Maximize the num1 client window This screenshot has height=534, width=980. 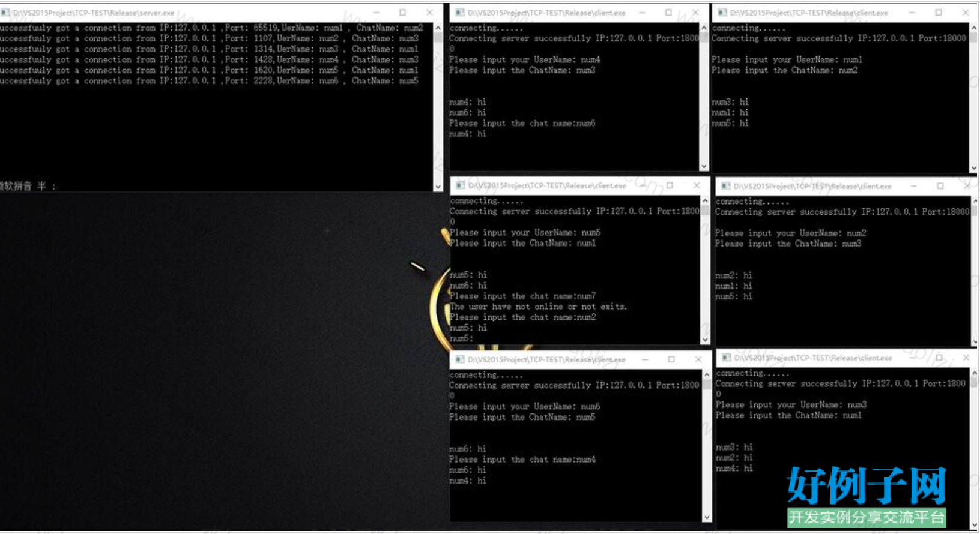[x=939, y=13]
